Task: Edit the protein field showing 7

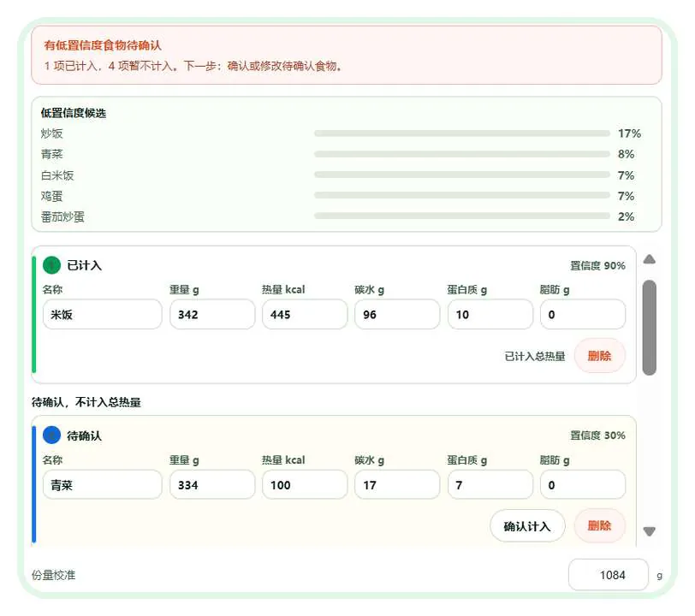Action: tap(490, 485)
